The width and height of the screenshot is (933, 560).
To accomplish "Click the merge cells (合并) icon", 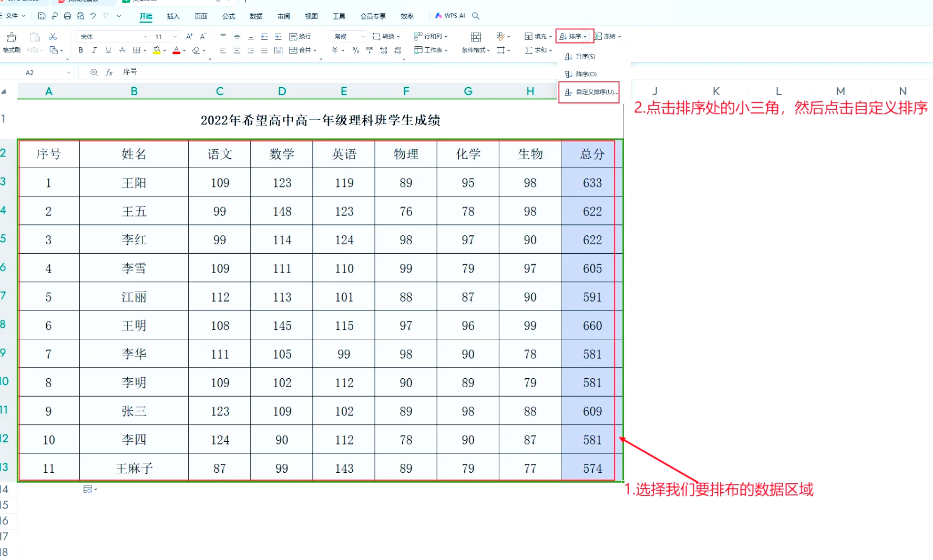I will point(300,50).
